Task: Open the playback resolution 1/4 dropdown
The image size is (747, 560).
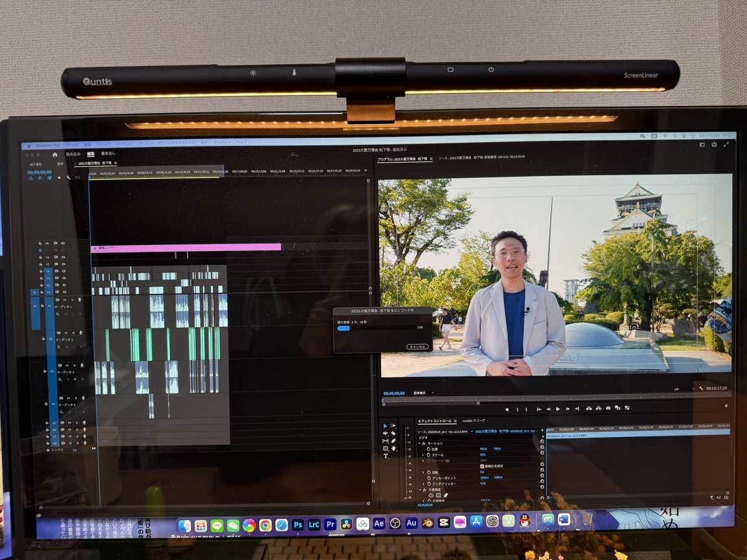Action: (684, 389)
